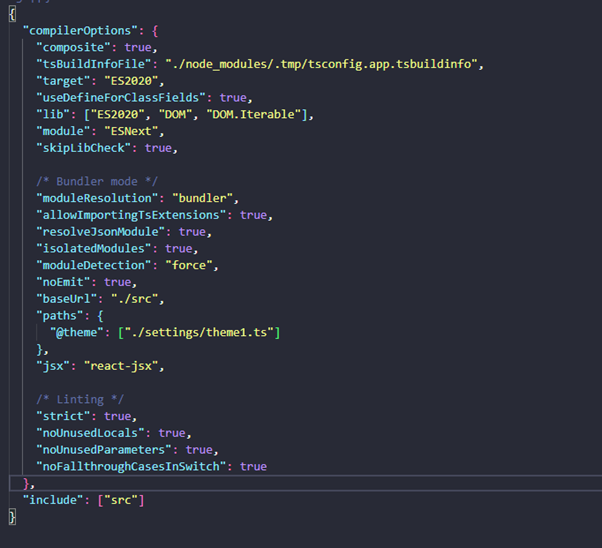Image resolution: width=602 pixels, height=548 pixels.
Task: Click the opening brace after "paths"
Action: click(x=100, y=316)
